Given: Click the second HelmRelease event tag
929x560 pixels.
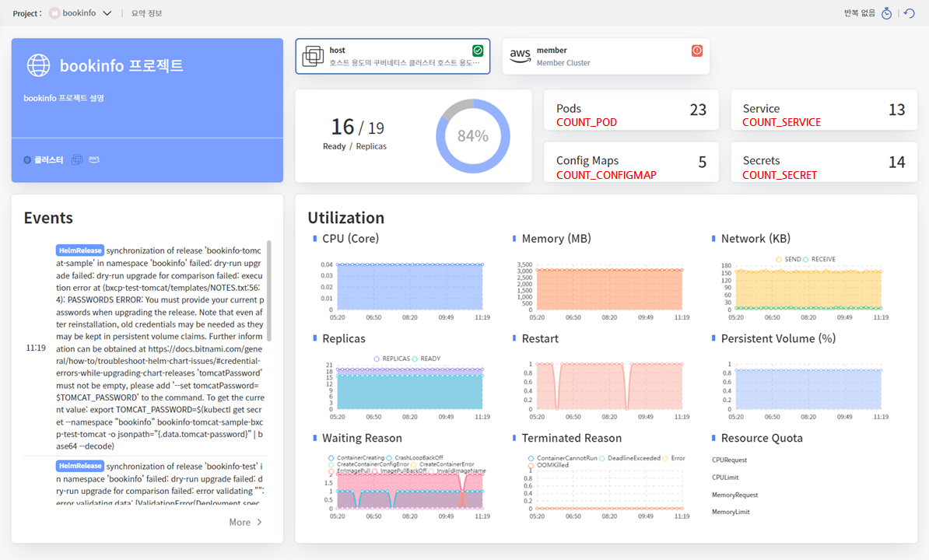Looking at the screenshot, I should [x=80, y=466].
